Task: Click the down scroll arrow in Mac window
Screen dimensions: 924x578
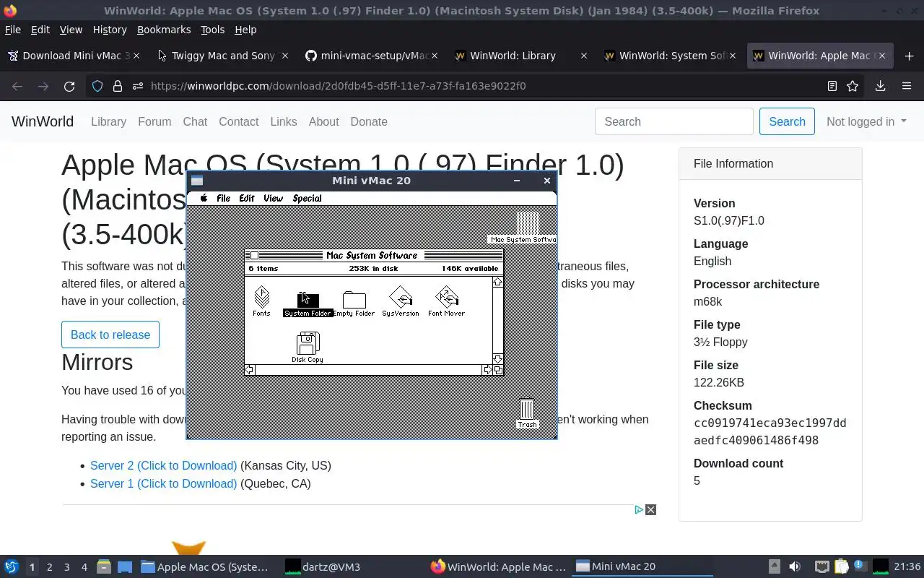Action: pos(498,359)
